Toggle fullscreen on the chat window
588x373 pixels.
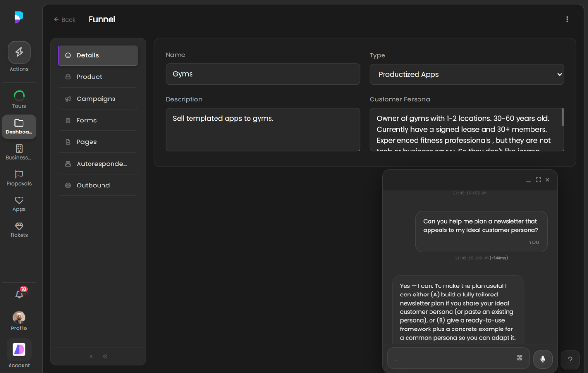[x=538, y=180]
